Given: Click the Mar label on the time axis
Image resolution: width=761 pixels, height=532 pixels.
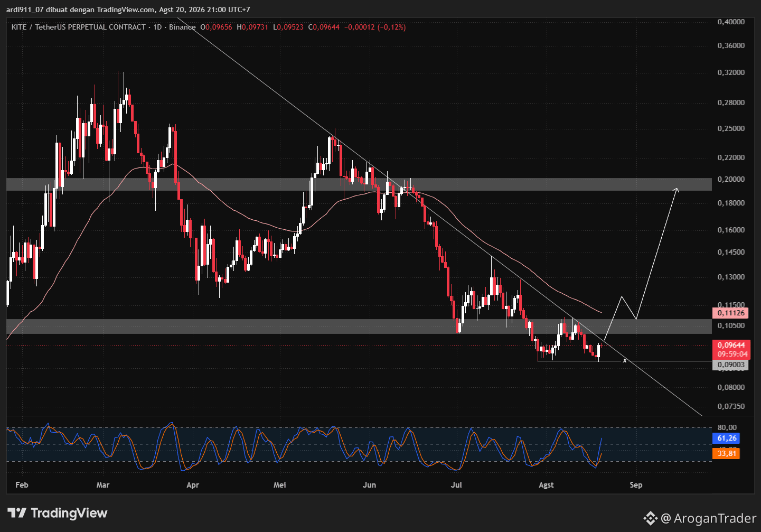Looking at the screenshot, I should [x=103, y=484].
